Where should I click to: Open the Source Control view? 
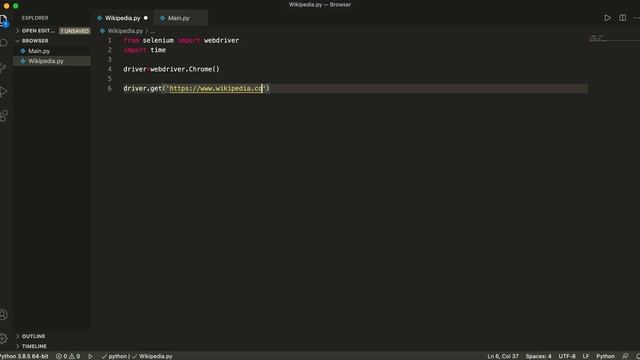[x=4, y=68]
